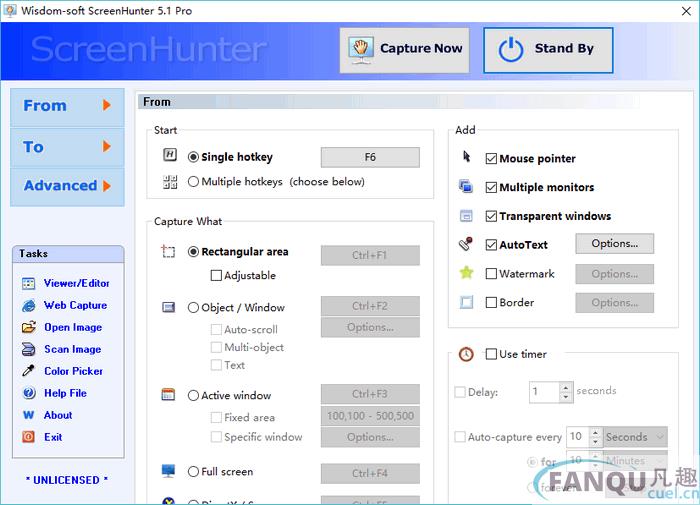Click the Scan Image scanner icon
Viewport: 700px width, 505px height.
[x=28, y=350]
